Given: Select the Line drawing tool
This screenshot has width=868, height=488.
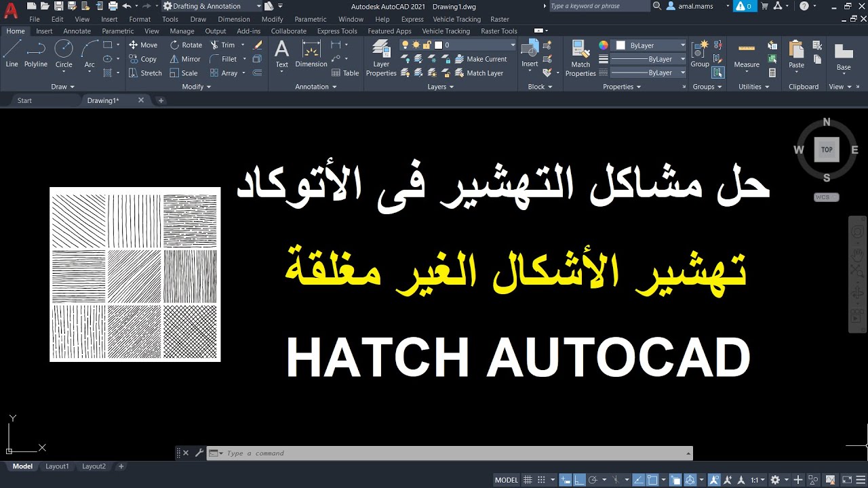Looking at the screenshot, I should (12, 54).
